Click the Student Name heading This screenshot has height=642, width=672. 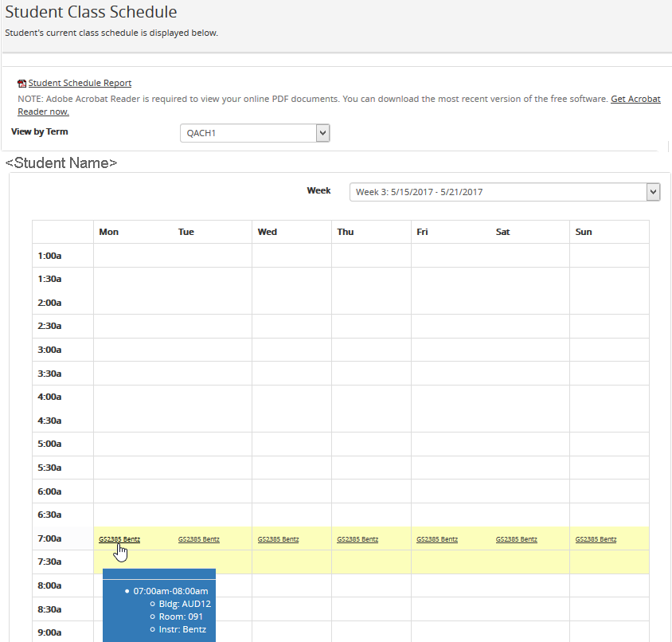(62, 162)
